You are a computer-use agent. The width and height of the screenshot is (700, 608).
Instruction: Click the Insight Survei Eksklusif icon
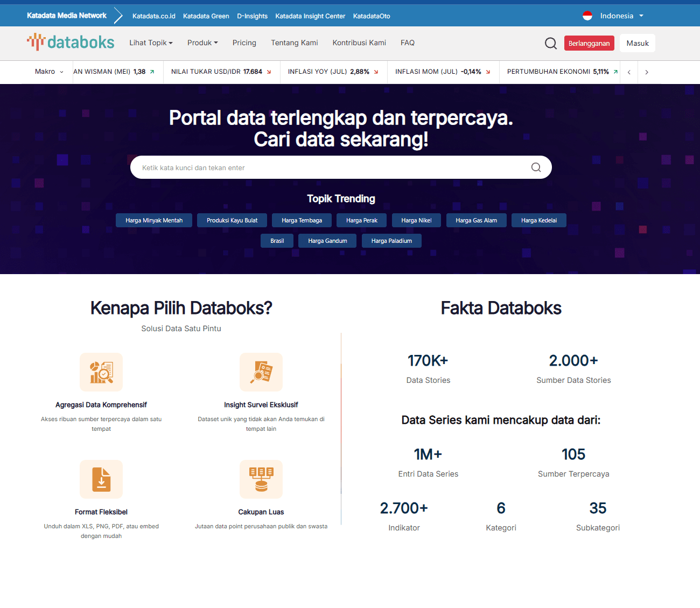pyautogui.click(x=261, y=372)
